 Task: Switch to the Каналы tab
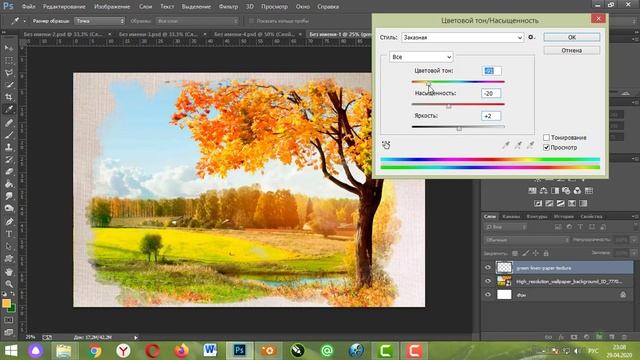click(x=511, y=216)
